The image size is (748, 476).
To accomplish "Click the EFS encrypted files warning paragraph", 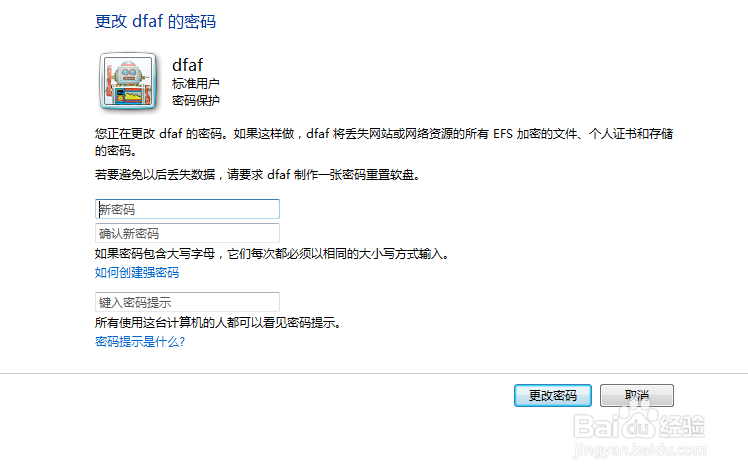I will click(x=384, y=142).
